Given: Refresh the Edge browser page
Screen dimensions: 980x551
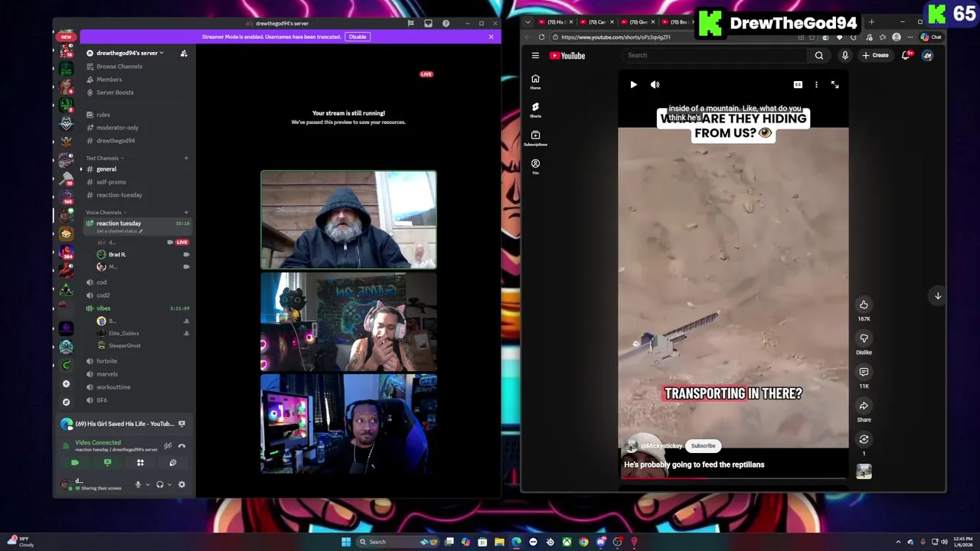Looking at the screenshot, I should [x=542, y=37].
